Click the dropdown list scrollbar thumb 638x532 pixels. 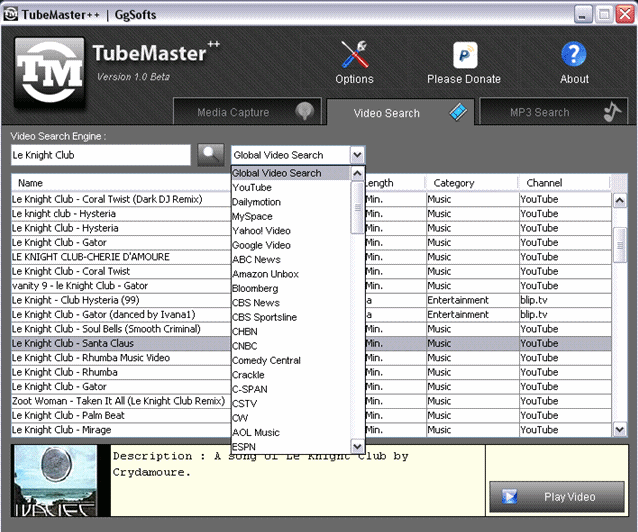[357, 208]
